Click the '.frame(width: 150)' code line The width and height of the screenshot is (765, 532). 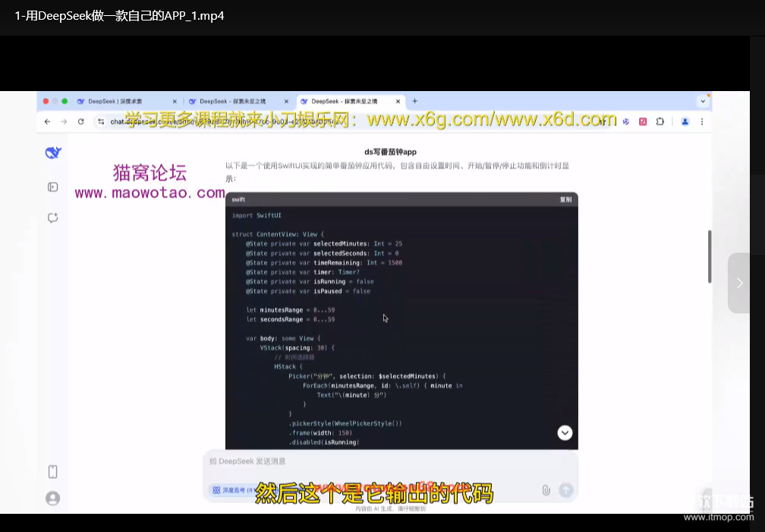320,433
